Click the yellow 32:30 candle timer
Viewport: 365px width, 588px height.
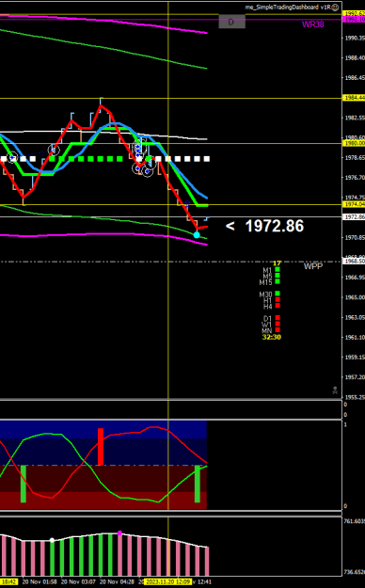pos(272,337)
